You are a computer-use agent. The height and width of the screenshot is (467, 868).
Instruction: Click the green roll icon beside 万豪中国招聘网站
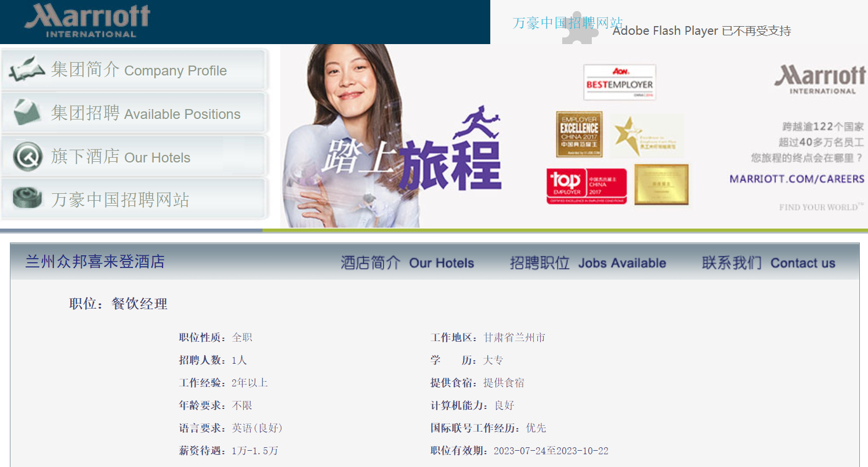tap(27, 198)
